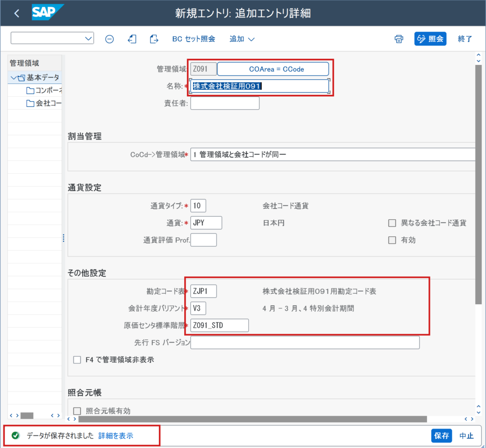Click the COArea = CCode button
Image resolution: width=486 pixels, height=448 pixels.
point(273,69)
